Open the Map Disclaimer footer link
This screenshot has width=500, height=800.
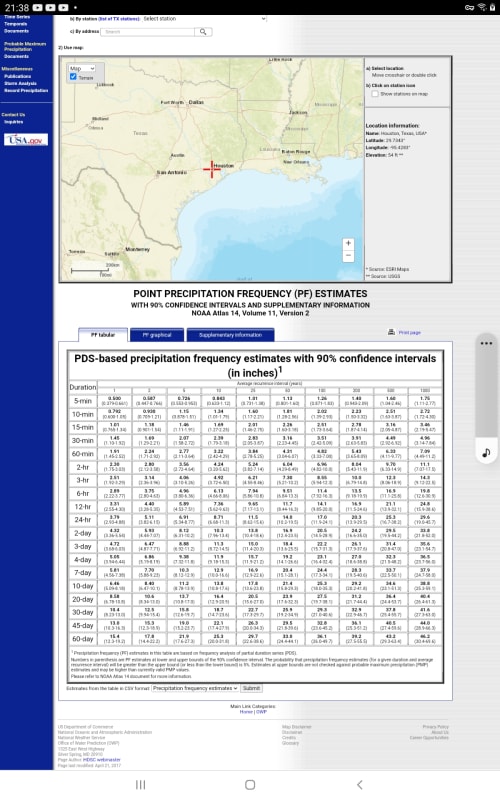296,727
